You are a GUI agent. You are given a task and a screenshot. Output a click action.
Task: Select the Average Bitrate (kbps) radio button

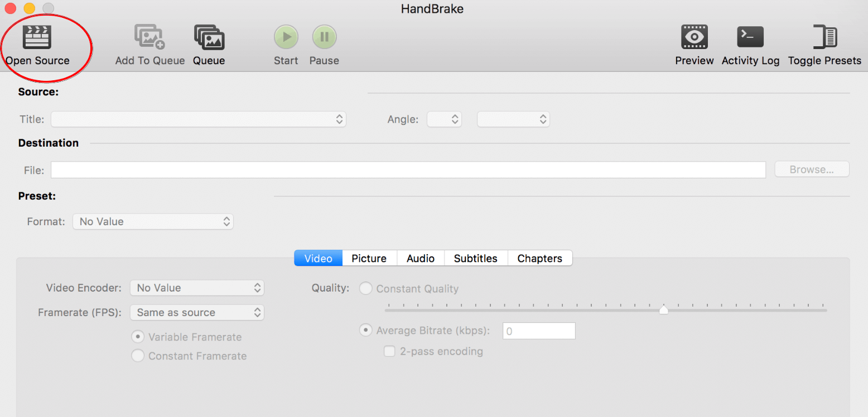click(x=366, y=330)
